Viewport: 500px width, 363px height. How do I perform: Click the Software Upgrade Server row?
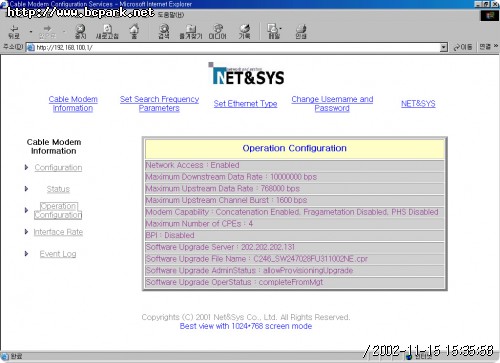click(295, 247)
